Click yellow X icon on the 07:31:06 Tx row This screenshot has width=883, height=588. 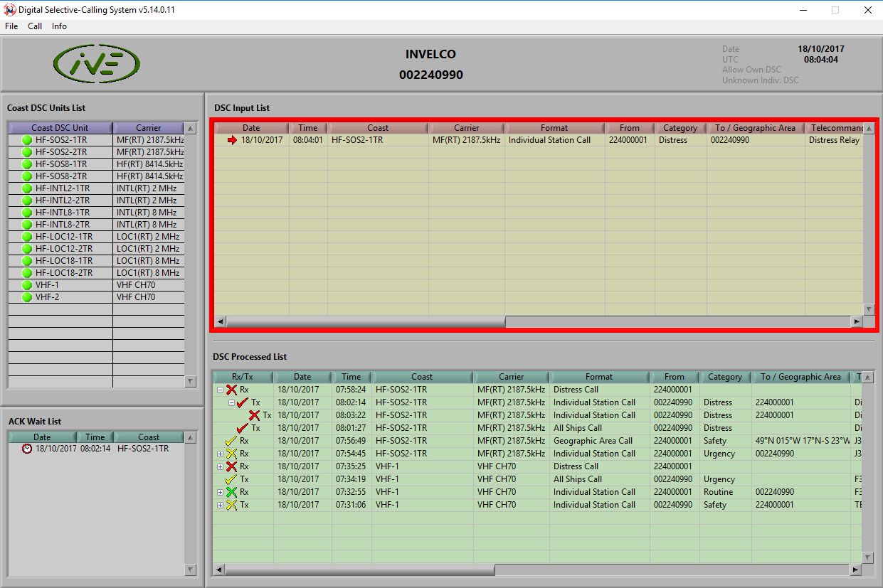231,505
